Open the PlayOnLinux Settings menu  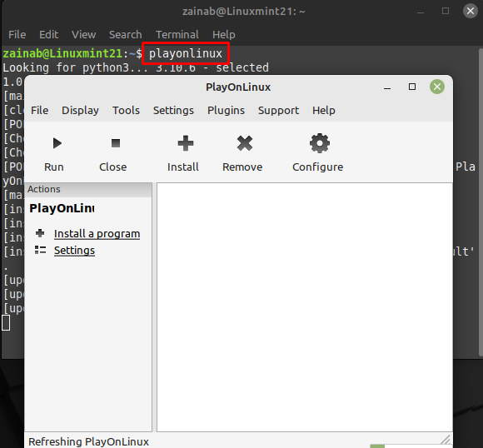click(173, 110)
